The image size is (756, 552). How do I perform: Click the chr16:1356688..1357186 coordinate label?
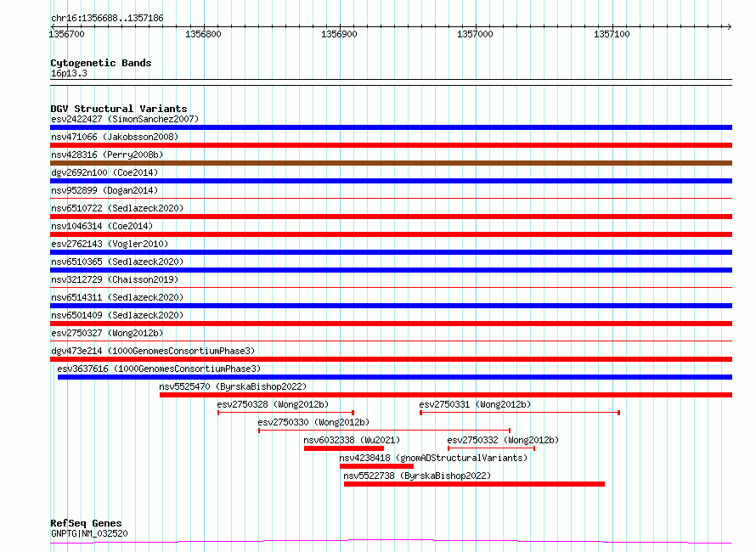107,18
